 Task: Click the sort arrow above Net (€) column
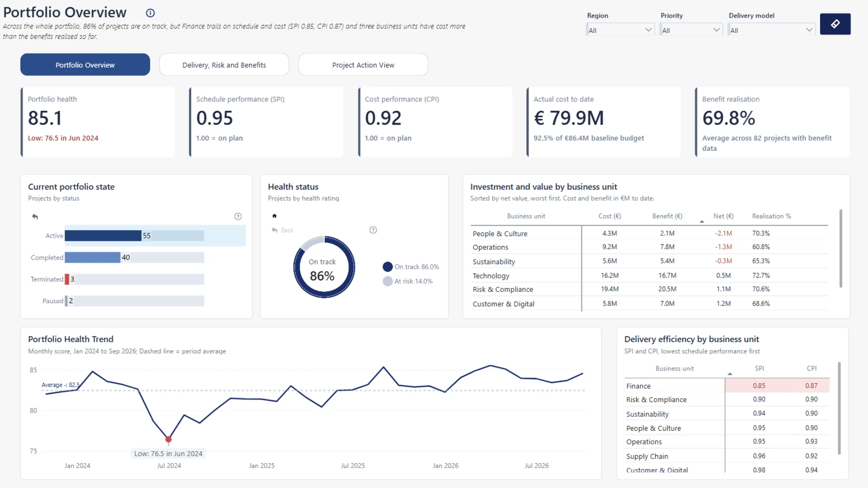(702, 221)
